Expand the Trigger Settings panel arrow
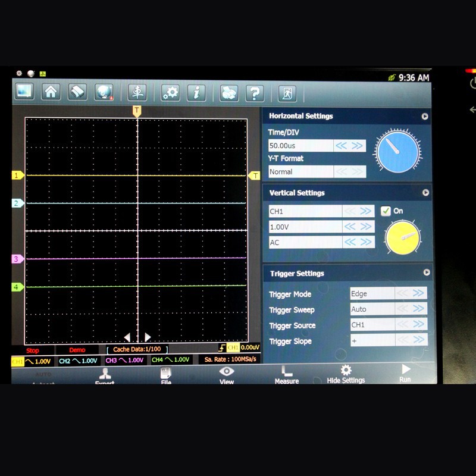Screen dimensions: 476x476 point(426,273)
